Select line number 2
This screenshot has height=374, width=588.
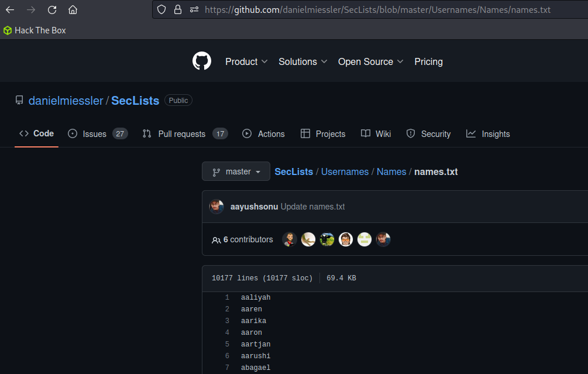227,309
